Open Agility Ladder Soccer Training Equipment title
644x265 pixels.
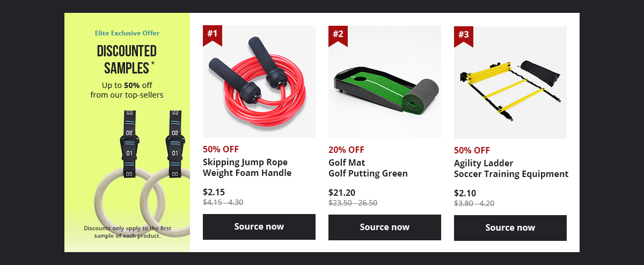click(511, 168)
